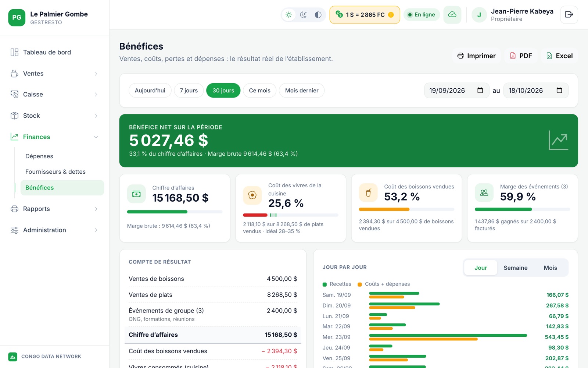588x368 pixels.
Task: Switch to dark theme moon toggle
Action: pos(304,15)
